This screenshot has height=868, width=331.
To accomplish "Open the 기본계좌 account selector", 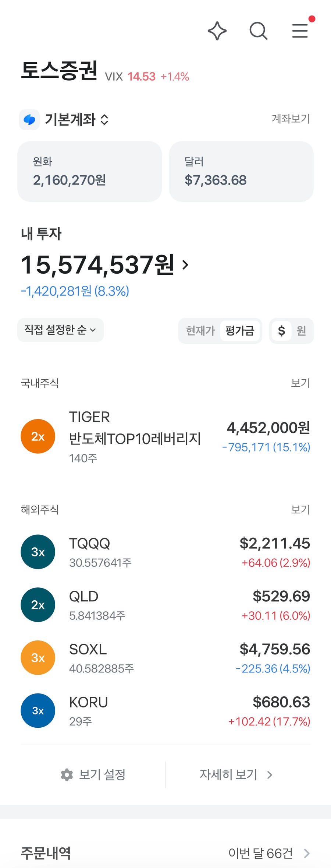I will point(76,120).
